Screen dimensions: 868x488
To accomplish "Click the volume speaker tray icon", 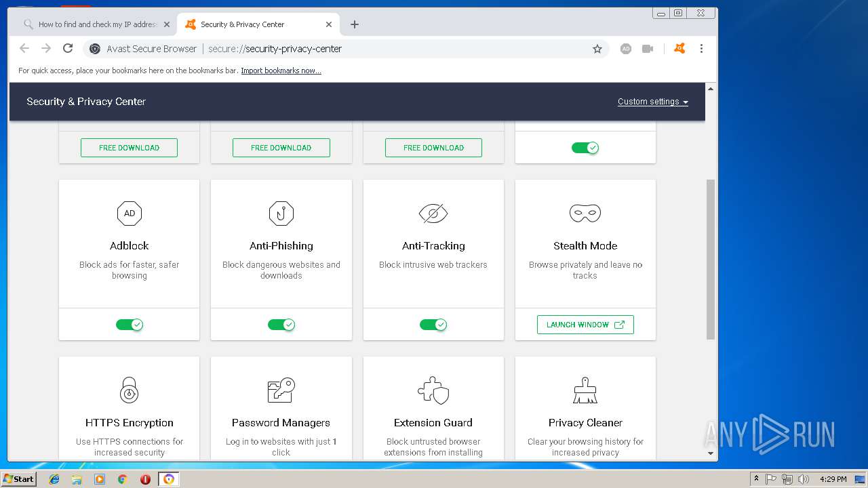I will point(803,479).
